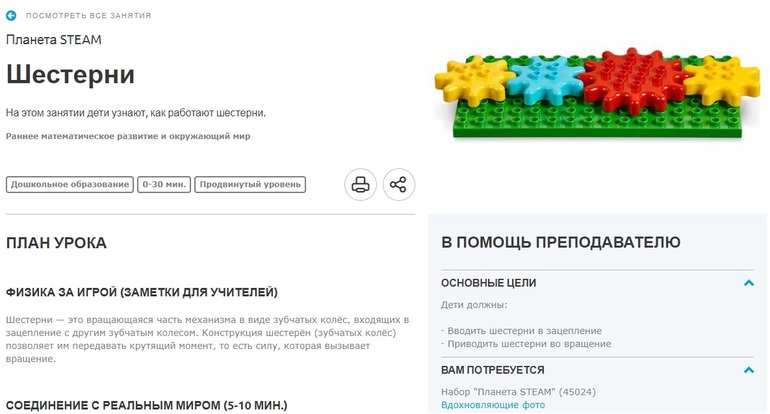Screen dimensions: 770x414
Task: Click the blue gear in the photo
Action: (545, 81)
